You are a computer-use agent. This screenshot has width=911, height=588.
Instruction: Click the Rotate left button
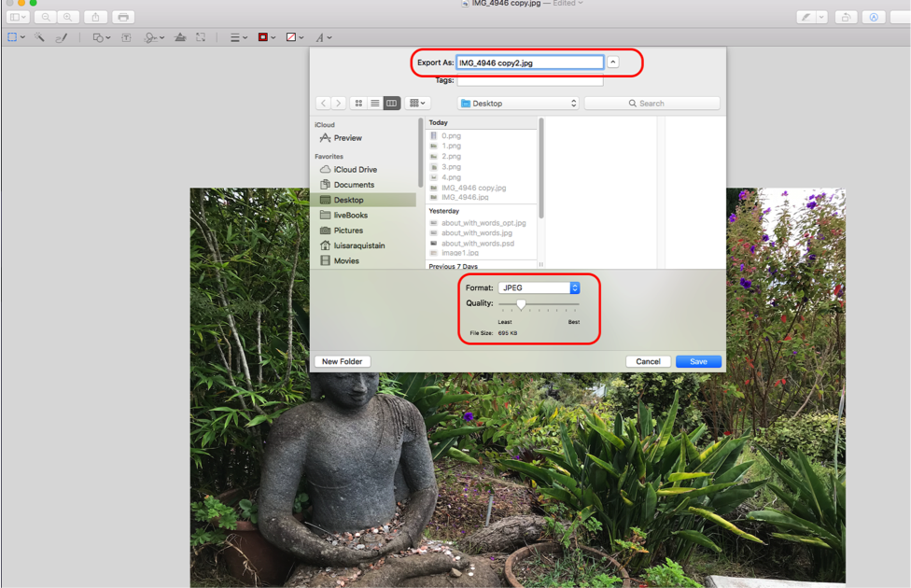[x=846, y=18]
